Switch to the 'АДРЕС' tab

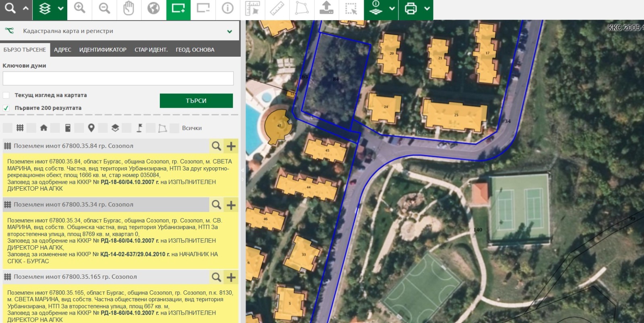62,50
